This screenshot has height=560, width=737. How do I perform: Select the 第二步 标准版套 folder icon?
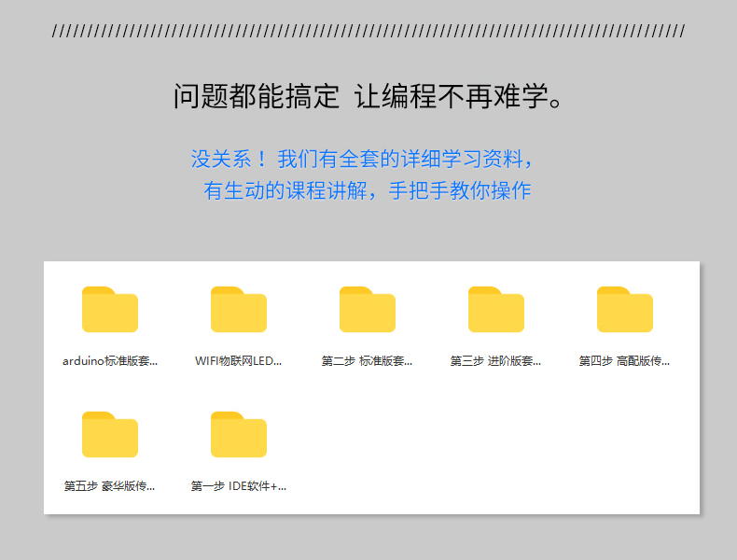point(368,310)
